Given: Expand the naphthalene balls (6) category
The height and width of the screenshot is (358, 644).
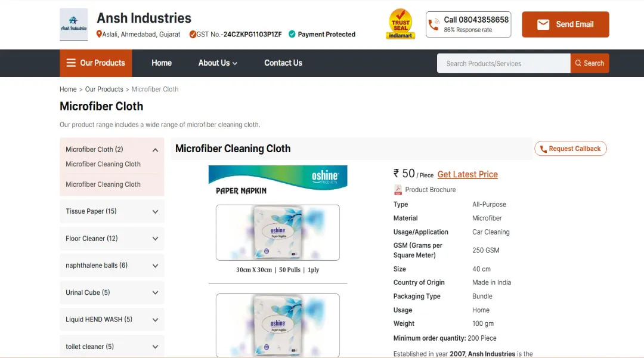Looking at the screenshot, I should (155, 266).
